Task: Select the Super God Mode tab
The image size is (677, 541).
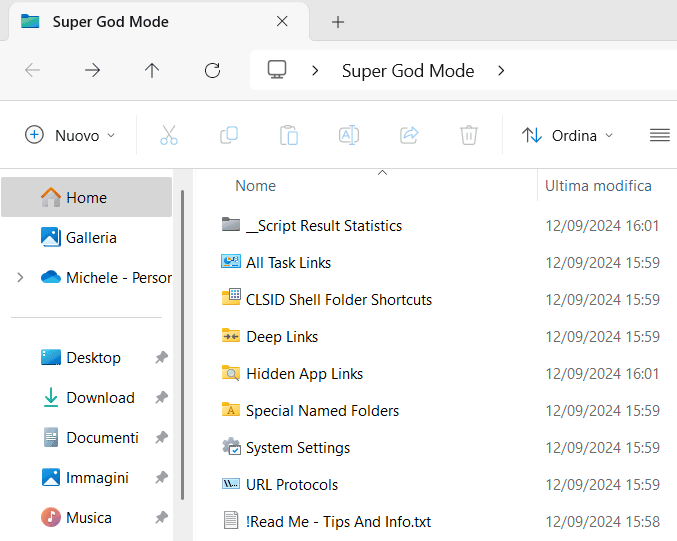Action: coord(158,22)
